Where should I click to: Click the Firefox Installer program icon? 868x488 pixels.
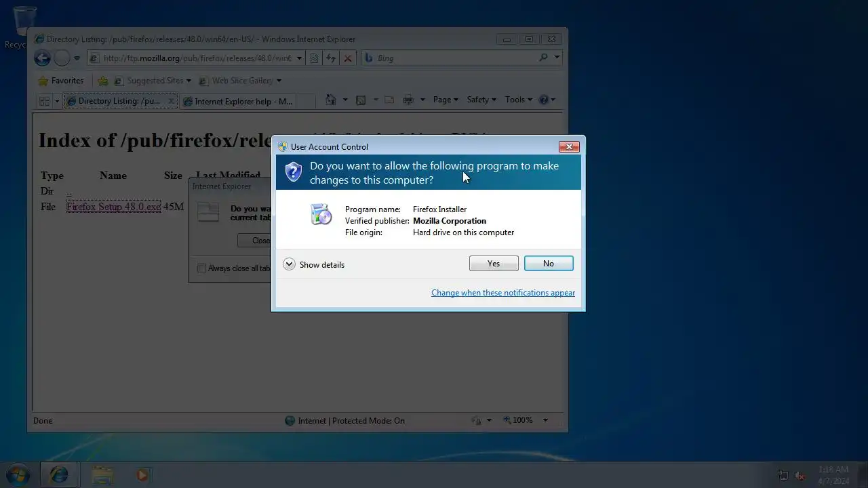321,214
